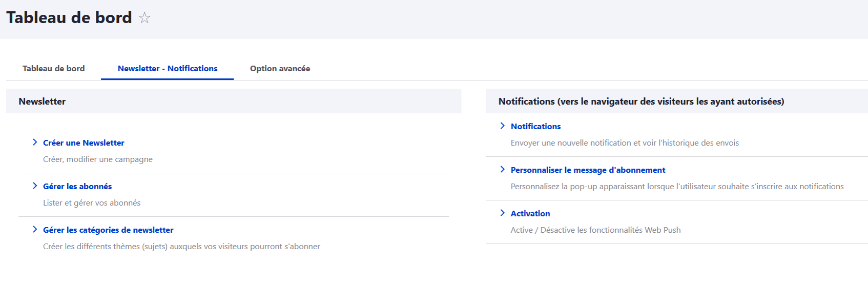868x284 pixels.
Task: Open the Activation link for Web Push
Action: 530,214
